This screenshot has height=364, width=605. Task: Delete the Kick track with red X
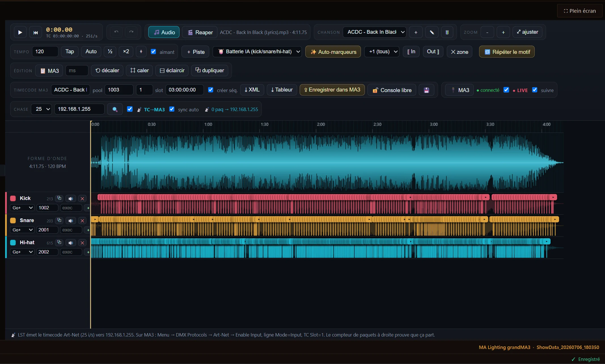pos(82,199)
